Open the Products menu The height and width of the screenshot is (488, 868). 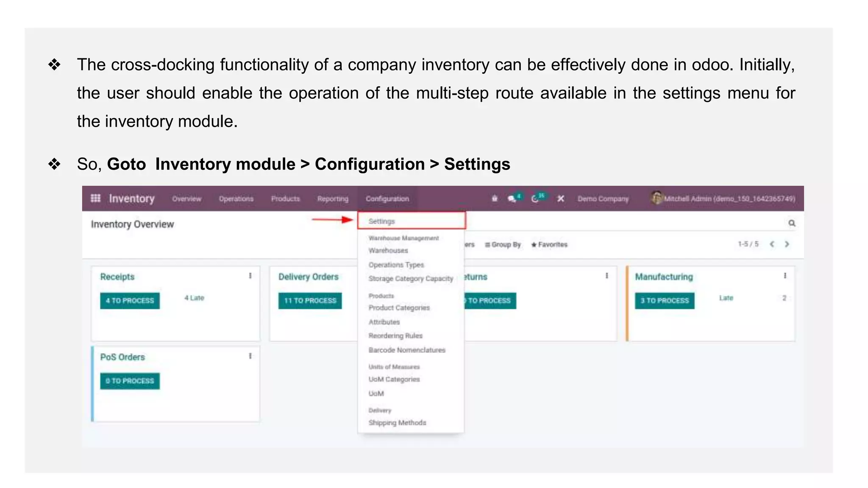tap(285, 199)
